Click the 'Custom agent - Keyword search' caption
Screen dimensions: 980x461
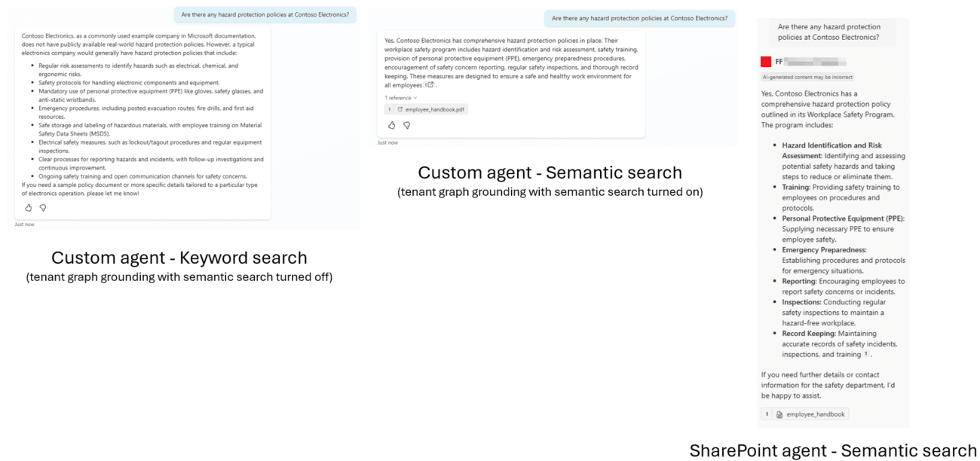(x=179, y=258)
